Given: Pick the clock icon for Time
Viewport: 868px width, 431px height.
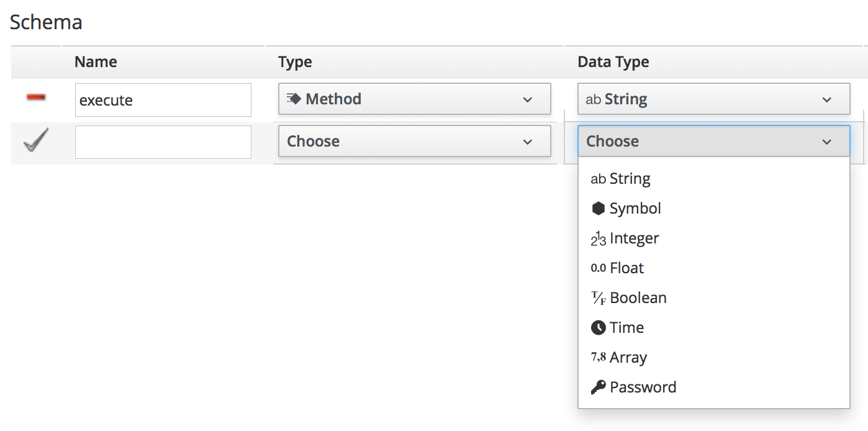Looking at the screenshot, I should [598, 328].
